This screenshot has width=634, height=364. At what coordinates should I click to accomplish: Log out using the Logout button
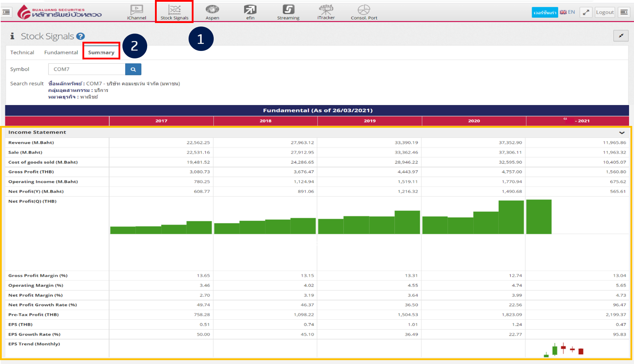pos(605,12)
